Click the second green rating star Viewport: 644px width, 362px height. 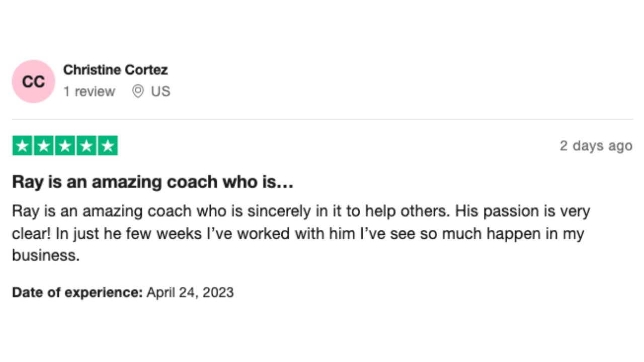click(44, 146)
